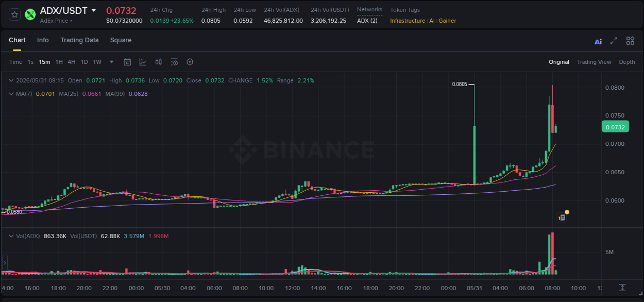Expand the more intervals dropdown arrow
Viewport: 644px width, 302px height.
point(112,62)
